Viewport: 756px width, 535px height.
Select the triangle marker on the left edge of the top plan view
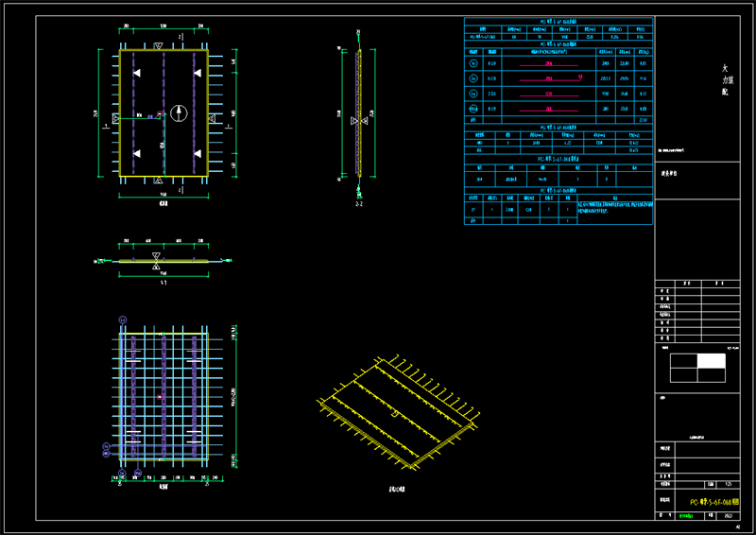pos(115,118)
